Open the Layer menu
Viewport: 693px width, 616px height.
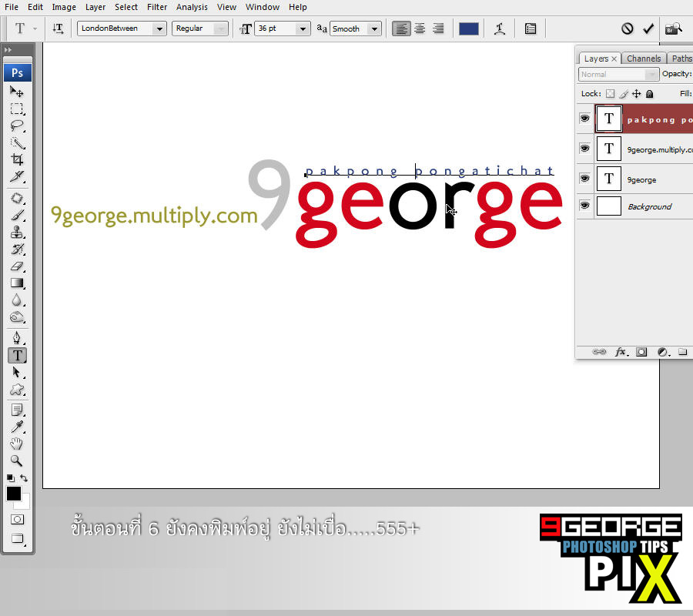[95, 7]
